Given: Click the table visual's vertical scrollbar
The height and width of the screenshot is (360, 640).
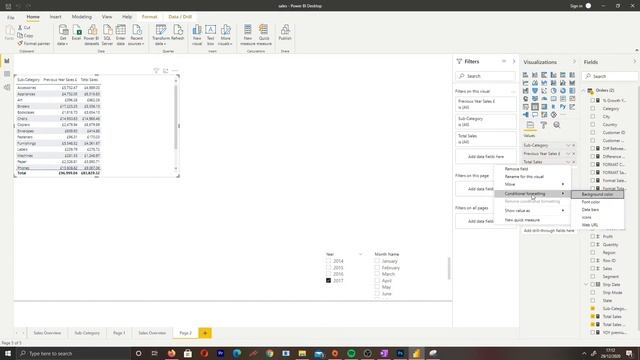Looking at the screenshot, I should point(176,116).
